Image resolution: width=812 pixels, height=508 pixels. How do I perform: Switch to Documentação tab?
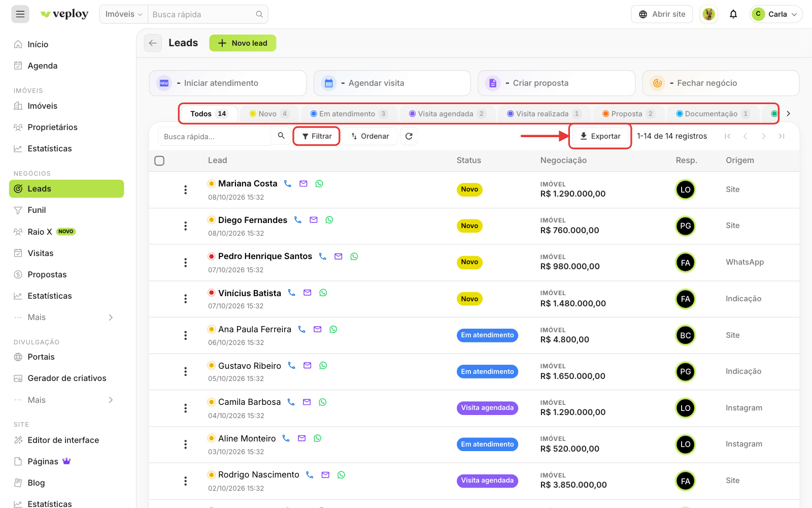pyautogui.click(x=713, y=114)
